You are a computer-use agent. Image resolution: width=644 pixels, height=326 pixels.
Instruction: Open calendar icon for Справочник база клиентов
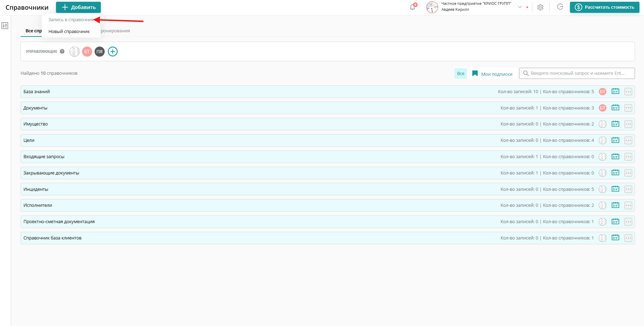[x=615, y=238]
